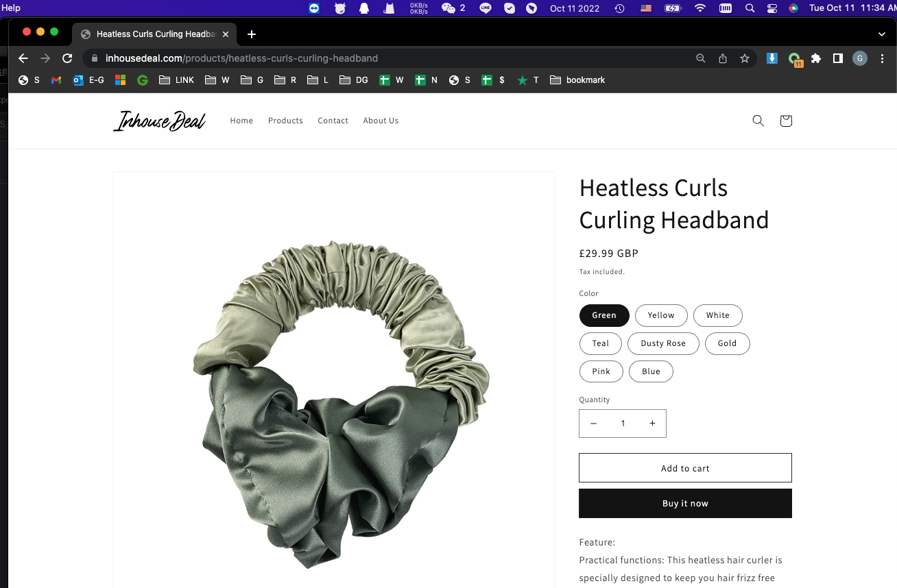This screenshot has height=588, width=897.
Task: Open the Products navigation link
Action: point(285,121)
